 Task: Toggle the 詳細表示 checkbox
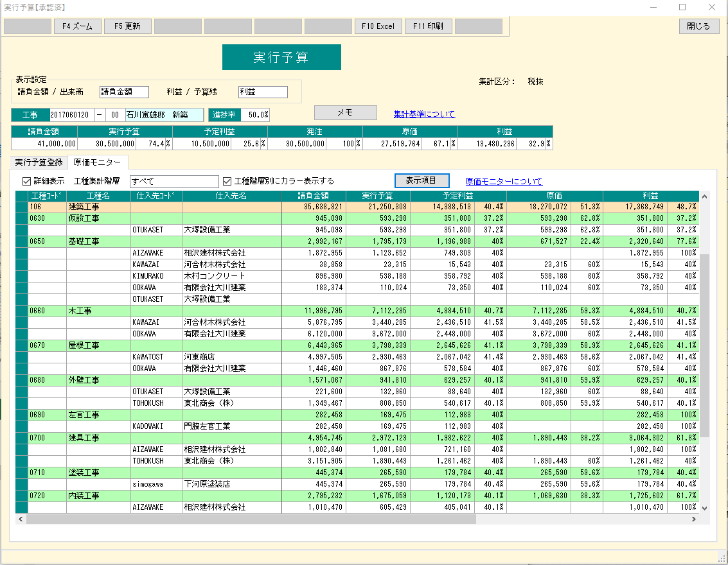click(27, 181)
